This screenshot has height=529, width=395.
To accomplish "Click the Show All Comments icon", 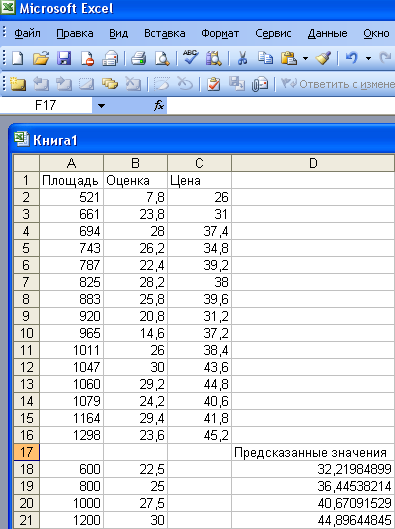I will pyautogui.click(x=110, y=84).
